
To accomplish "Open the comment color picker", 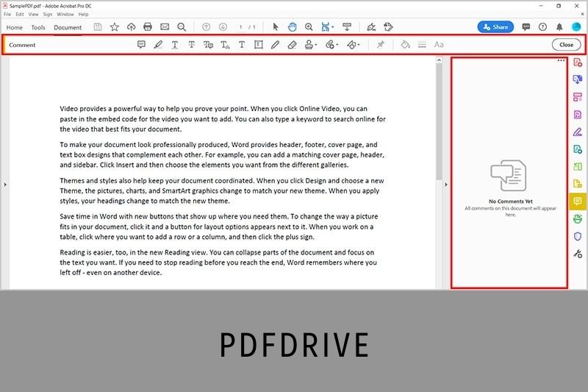I will [405, 45].
